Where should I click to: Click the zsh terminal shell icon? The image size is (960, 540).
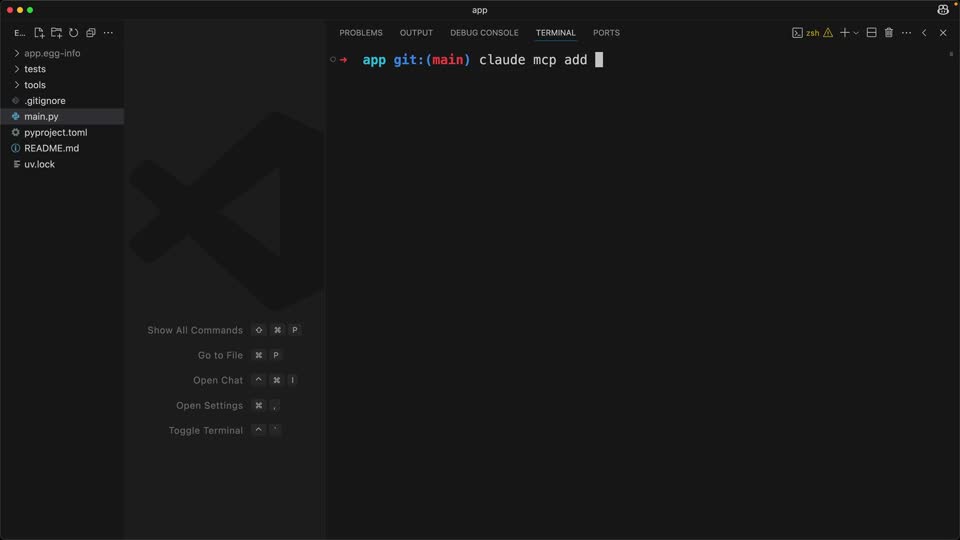(x=797, y=33)
